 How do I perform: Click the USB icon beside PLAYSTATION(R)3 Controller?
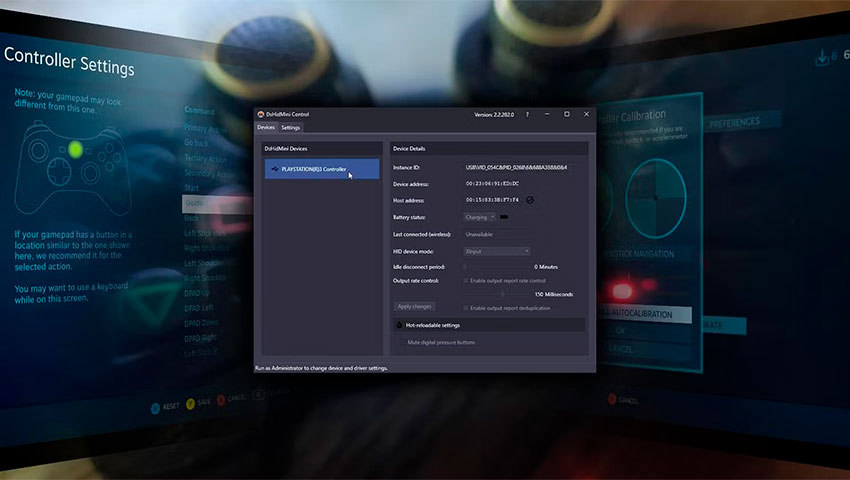(275, 169)
